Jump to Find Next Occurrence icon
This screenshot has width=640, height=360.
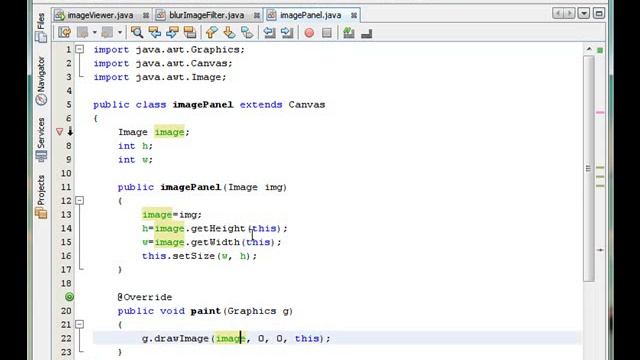172,32
